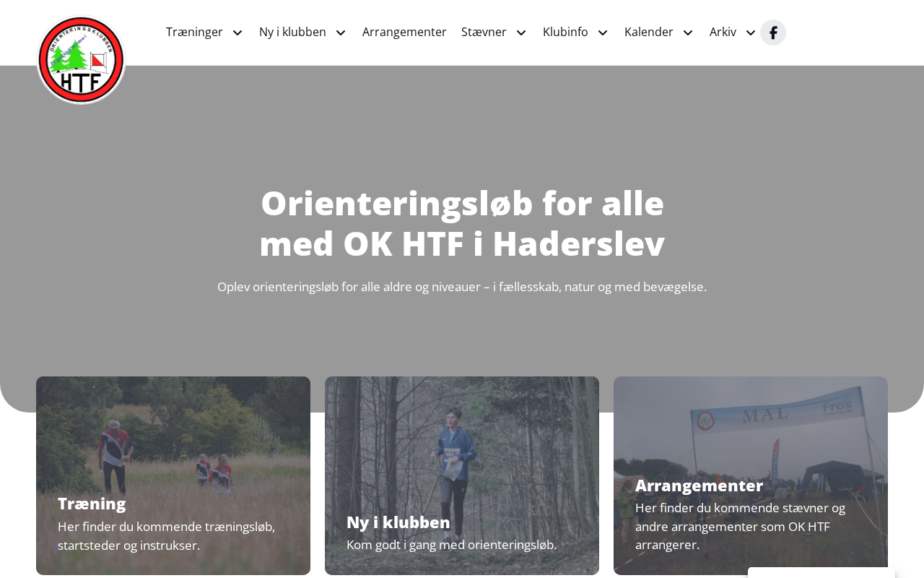Image resolution: width=924 pixels, height=578 pixels.
Task: Click the Stævner menu label
Action: (x=484, y=32)
